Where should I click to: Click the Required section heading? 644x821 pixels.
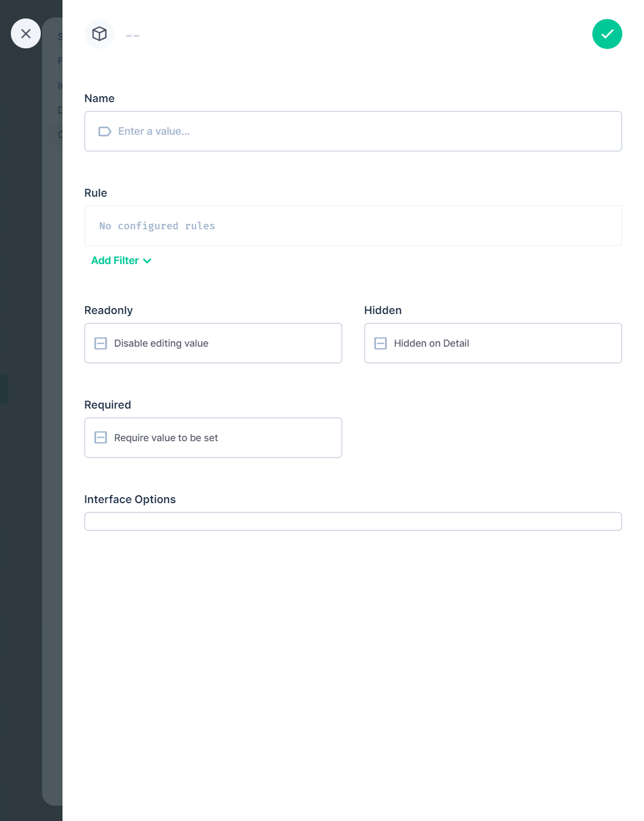pos(108,405)
